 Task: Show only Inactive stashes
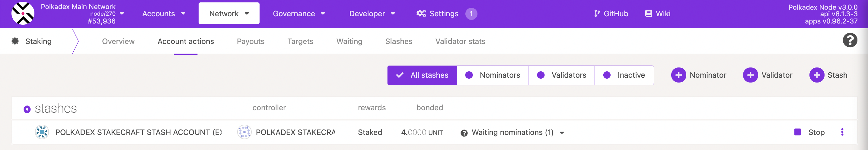tap(624, 75)
